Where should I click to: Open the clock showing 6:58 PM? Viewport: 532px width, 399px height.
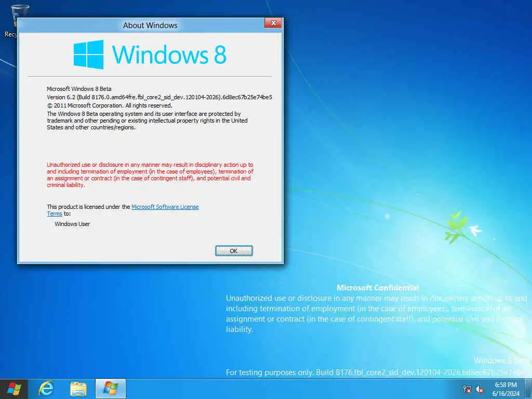coord(506,389)
